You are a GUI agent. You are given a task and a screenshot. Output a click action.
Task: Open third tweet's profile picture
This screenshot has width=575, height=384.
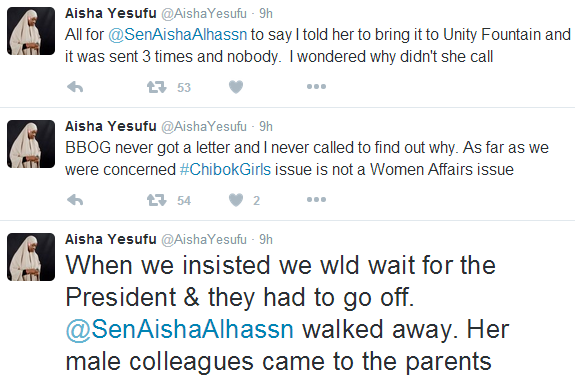31,257
